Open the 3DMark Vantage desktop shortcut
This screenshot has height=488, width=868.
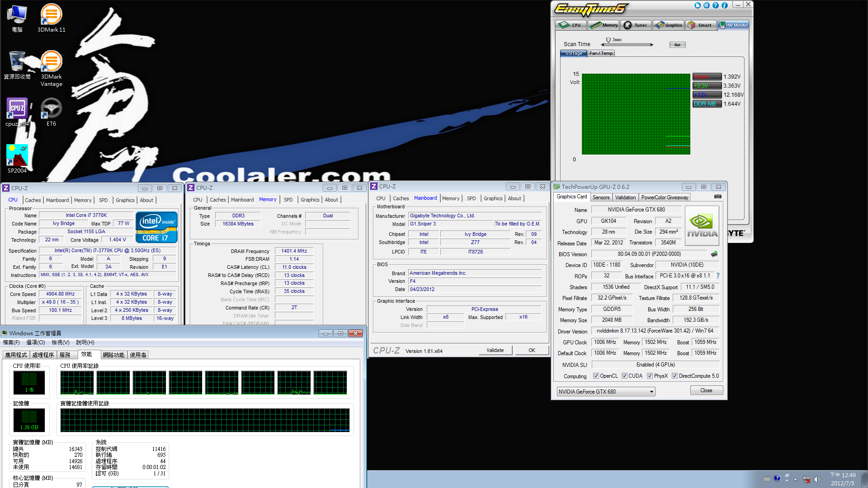51,68
